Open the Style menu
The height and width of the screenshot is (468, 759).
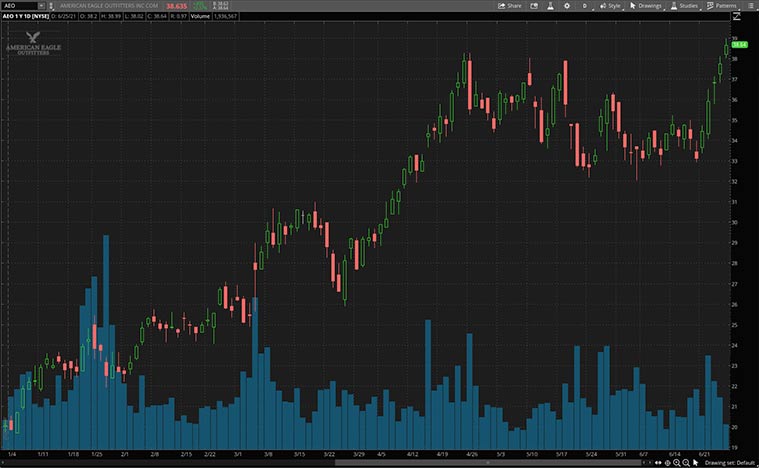point(610,6)
